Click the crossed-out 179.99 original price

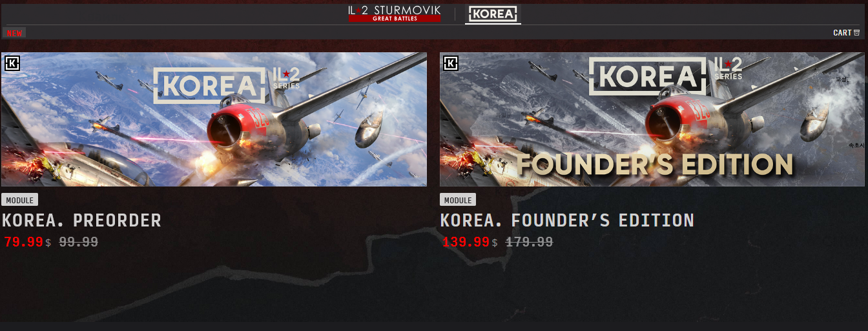coord(530,243)
